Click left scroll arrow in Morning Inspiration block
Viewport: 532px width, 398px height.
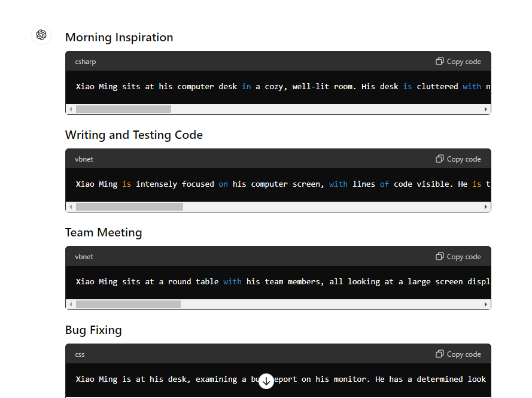pyautogui.click(x=71, y=110)
